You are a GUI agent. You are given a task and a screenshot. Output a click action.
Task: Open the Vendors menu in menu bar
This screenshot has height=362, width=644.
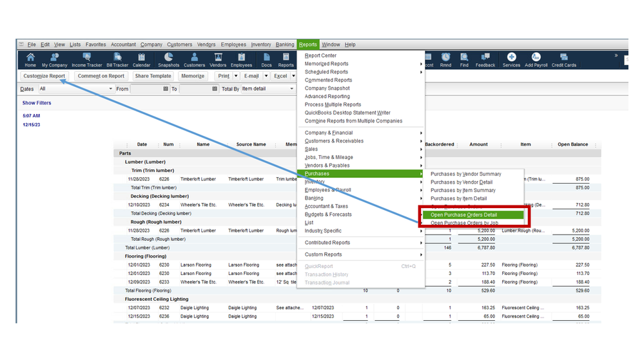click(206, 44)
